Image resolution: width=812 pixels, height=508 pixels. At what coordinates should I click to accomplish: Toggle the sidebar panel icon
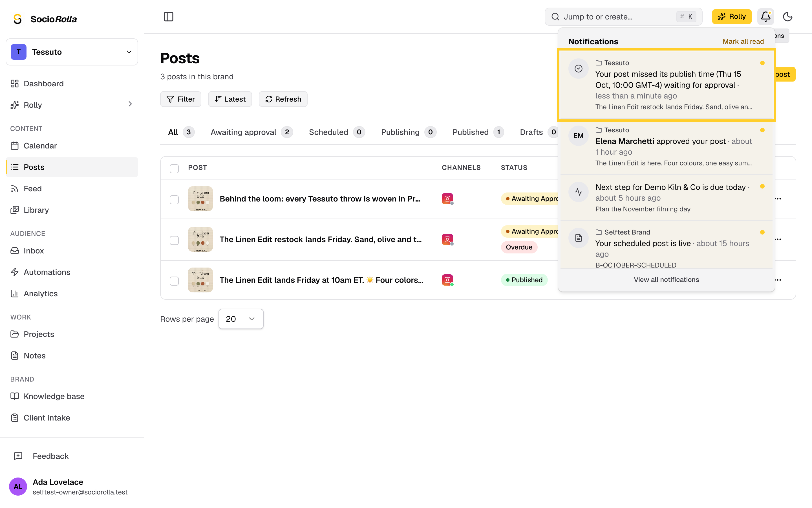(168, 16)
